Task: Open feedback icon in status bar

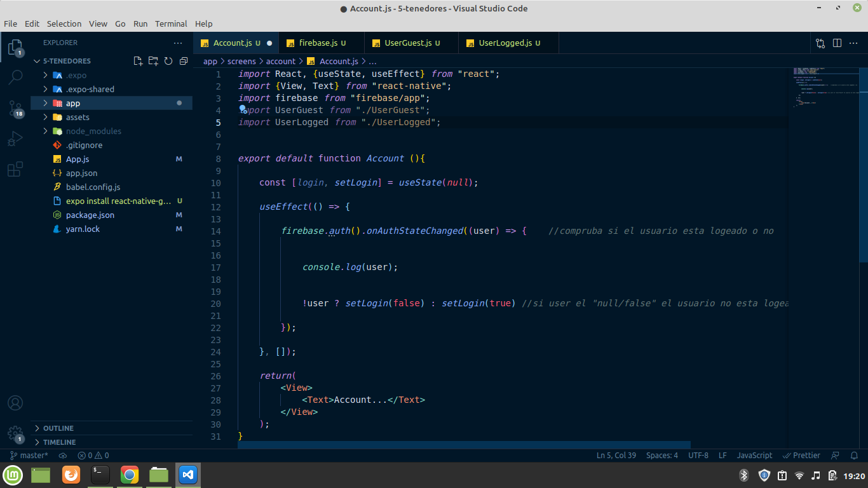Action: point(836,456)
